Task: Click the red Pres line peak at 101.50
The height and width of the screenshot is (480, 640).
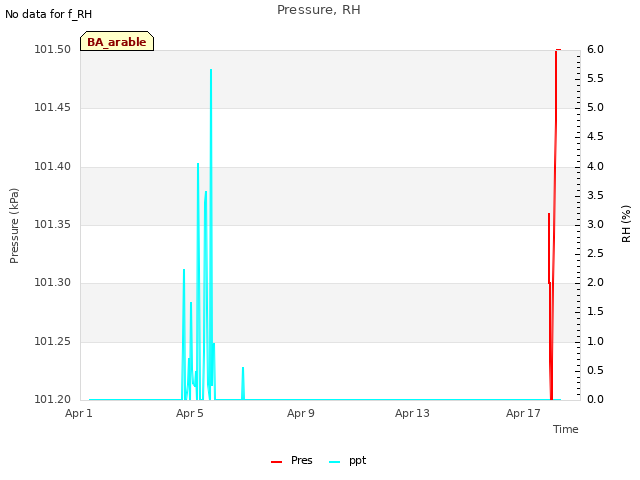Action: 556,51
